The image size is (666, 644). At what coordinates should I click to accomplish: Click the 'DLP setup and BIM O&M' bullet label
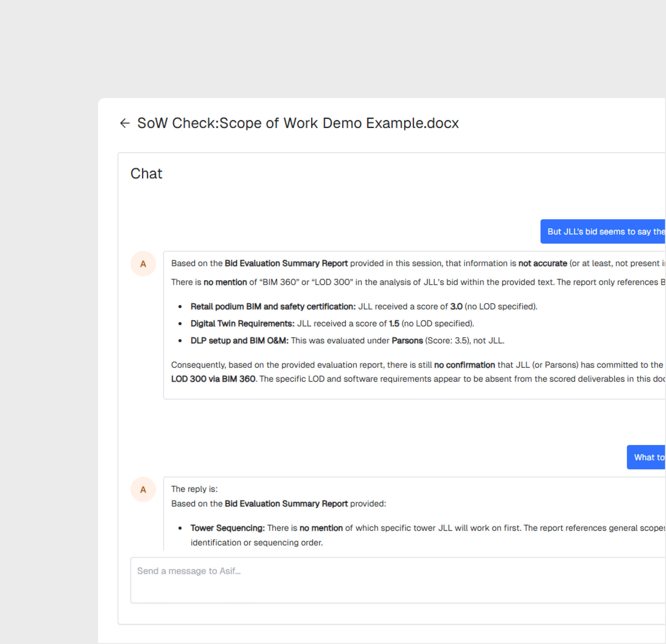[x=239, y=341]
